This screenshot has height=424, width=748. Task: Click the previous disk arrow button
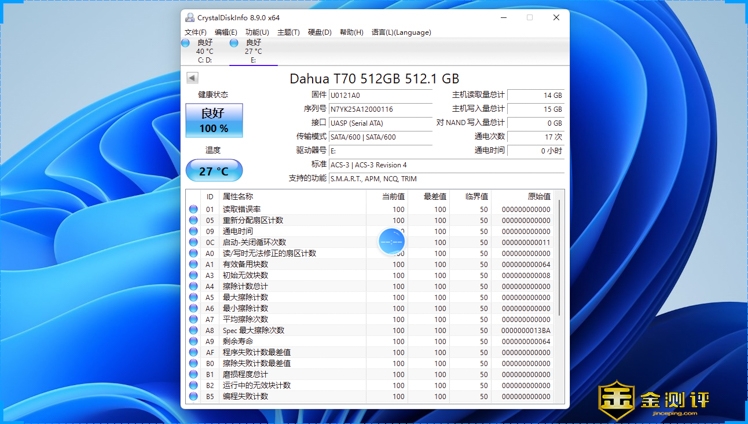pos(192,78)
